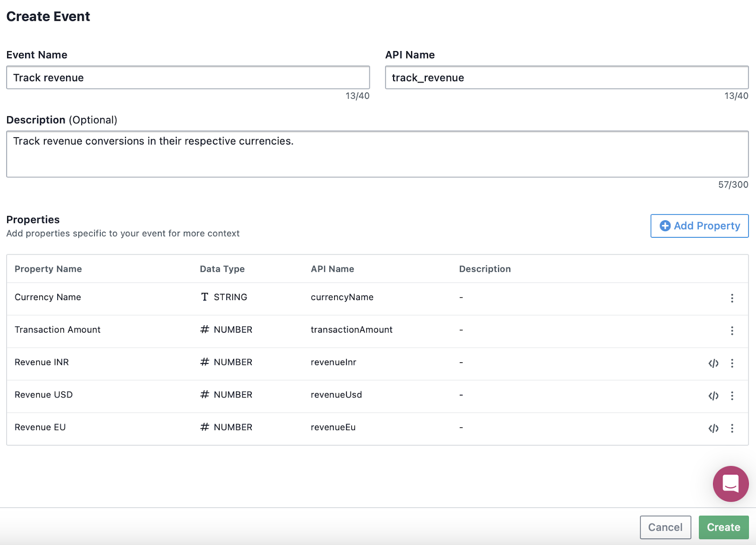
Task: Click the Properties section heading
Action: 33,220
